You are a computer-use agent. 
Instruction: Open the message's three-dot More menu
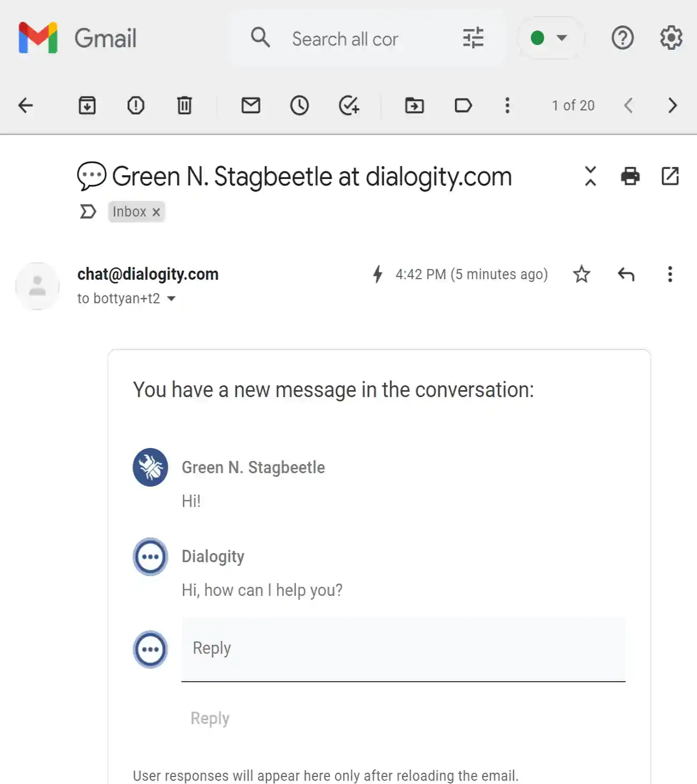670,274
